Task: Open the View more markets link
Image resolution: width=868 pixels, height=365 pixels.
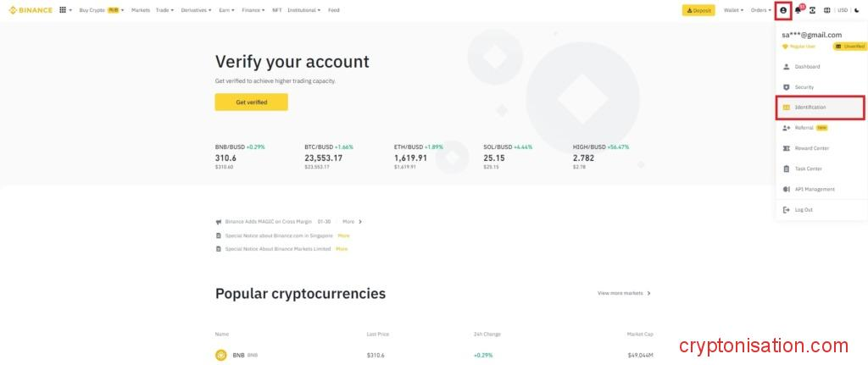Action: [x=624, y=293]
